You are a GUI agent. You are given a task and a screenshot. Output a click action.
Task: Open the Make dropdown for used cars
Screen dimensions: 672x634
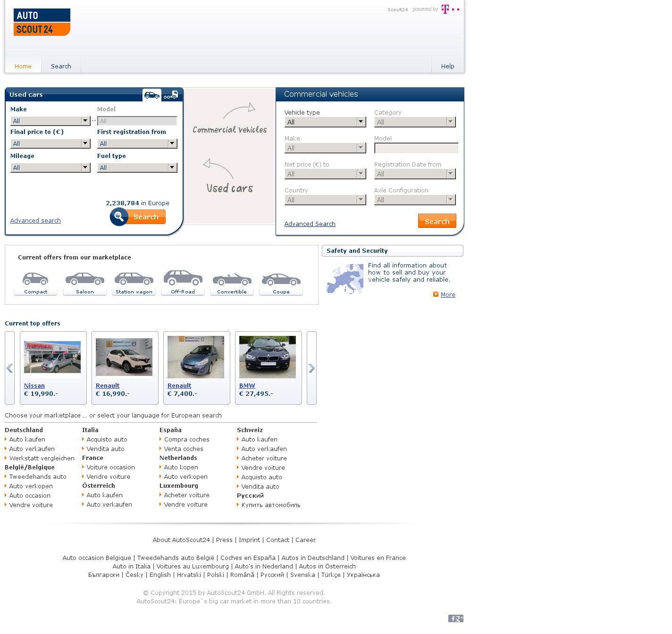(x=50, y=121)
